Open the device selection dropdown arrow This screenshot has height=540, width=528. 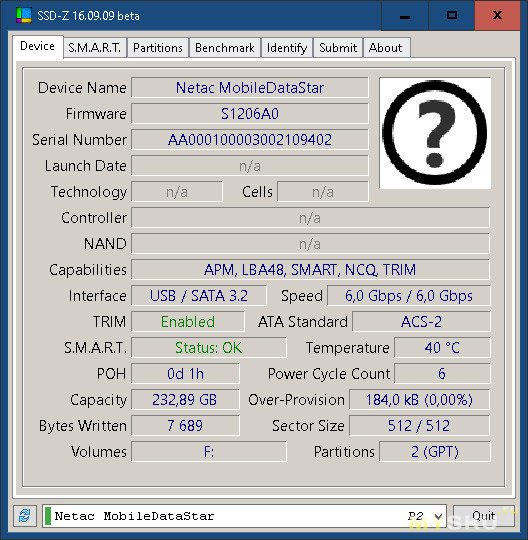[x=438, y=516]
